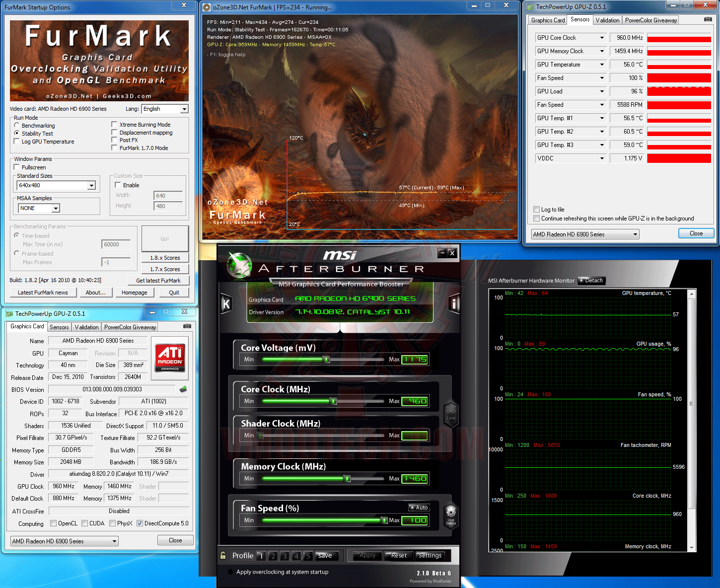Click the Core Clock value field showing 960
This screenshot has width=720, height=588.
[415, 401]
